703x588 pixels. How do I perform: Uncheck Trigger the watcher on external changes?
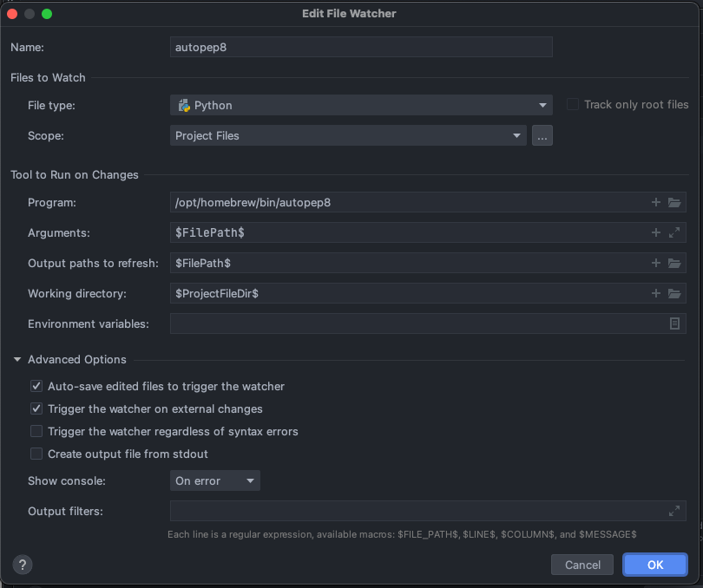click(36, 408)
